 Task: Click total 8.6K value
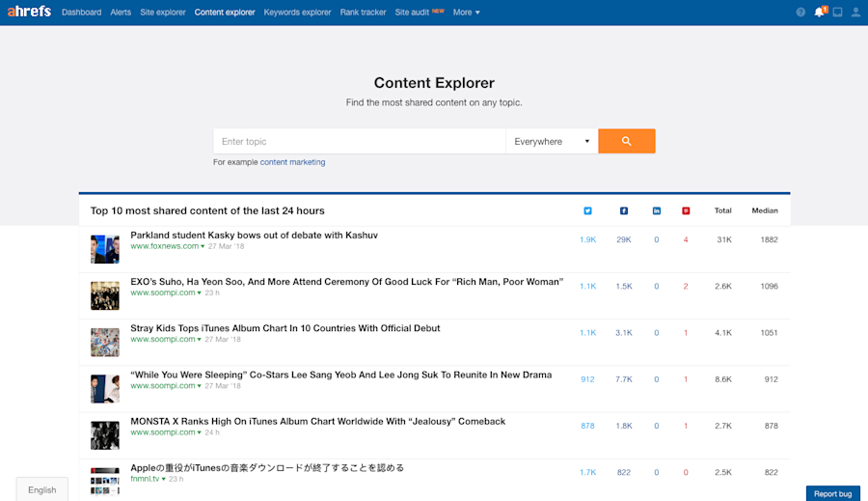click(x=723, y=379)
